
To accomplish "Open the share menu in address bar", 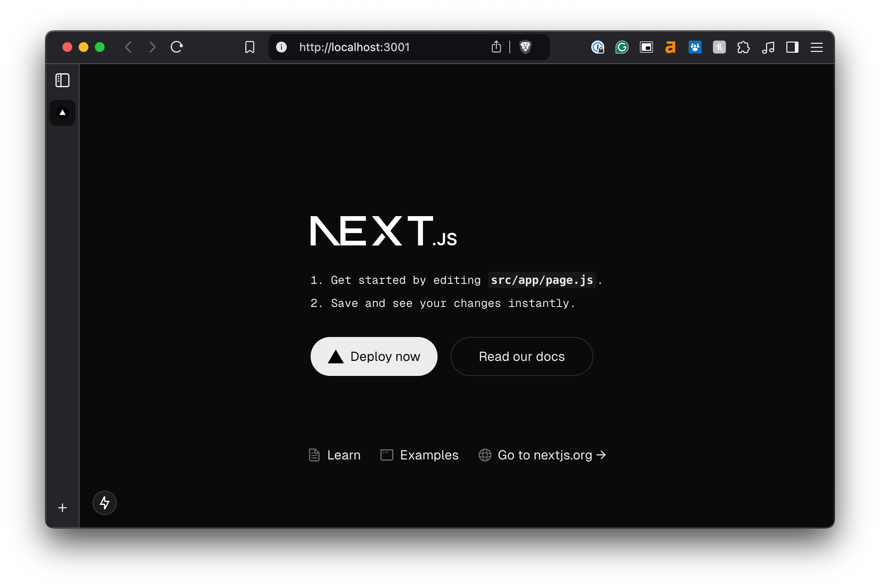I will [x=496, y=47].
